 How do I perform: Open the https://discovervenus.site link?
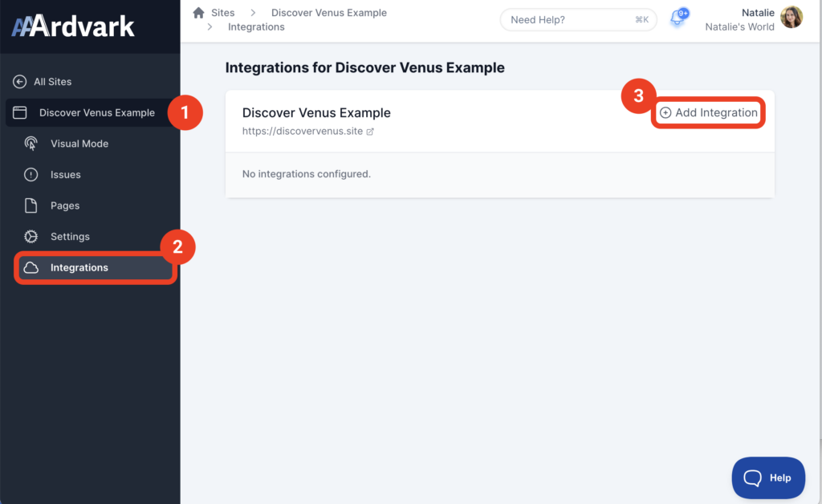click(x=303, y=132)
